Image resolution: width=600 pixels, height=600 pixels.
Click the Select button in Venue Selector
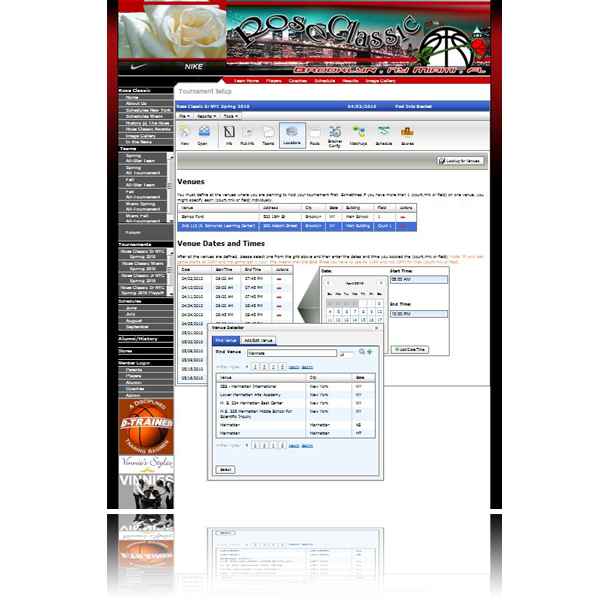(x=225, y=469)
